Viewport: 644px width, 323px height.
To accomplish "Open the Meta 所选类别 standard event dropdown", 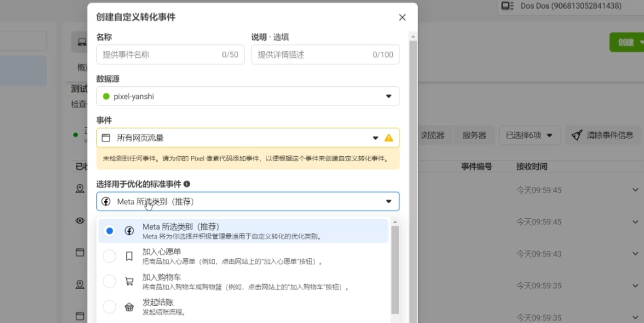I will 248,202.
